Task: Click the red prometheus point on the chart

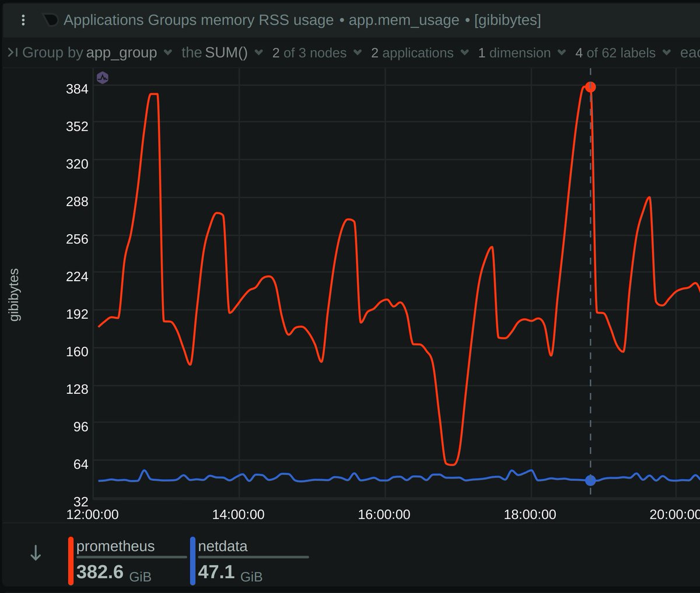Action: point(590,88)
